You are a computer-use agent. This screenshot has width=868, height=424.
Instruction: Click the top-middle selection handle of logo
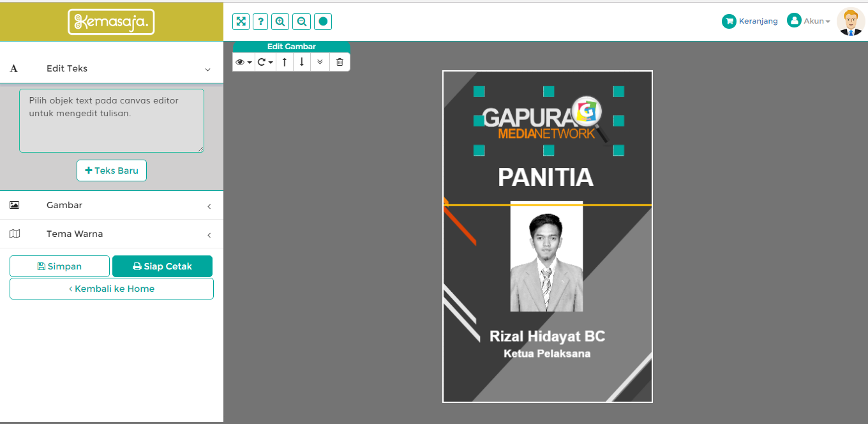pyautogui.click(x=549, y=91)
